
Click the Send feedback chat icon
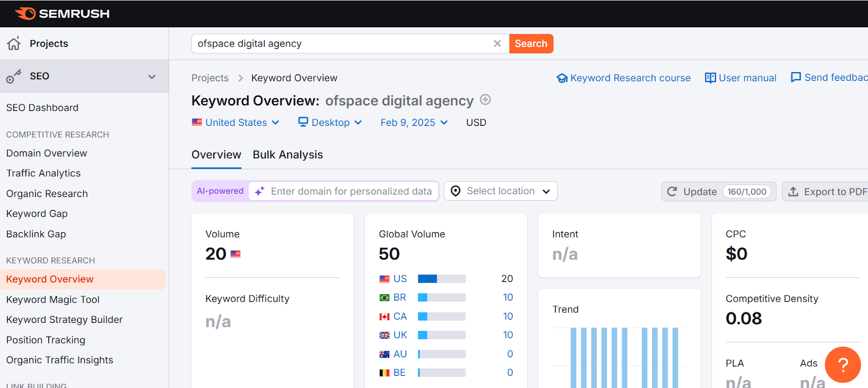[x=796, y=78]
